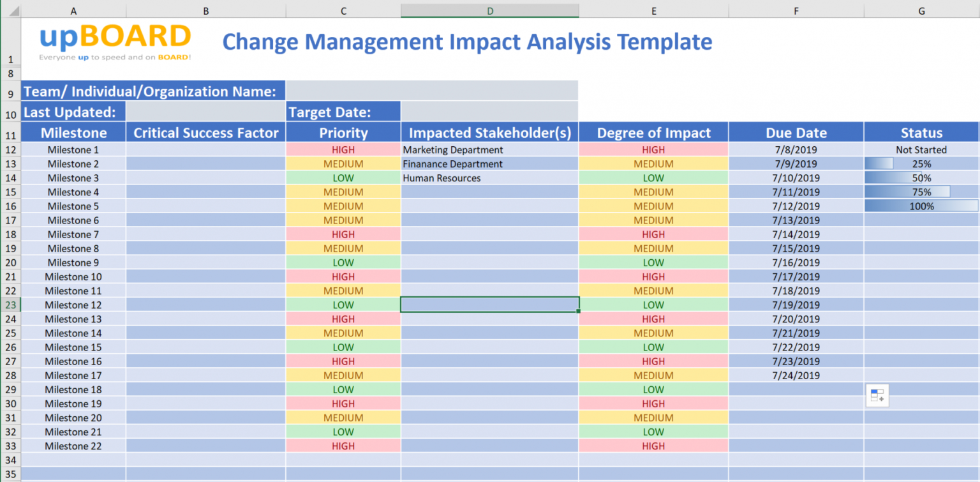The width and height of the screenshot is (980, 482).
Task: Select the Last Updated label cell
Action: [x=73, y=110]
